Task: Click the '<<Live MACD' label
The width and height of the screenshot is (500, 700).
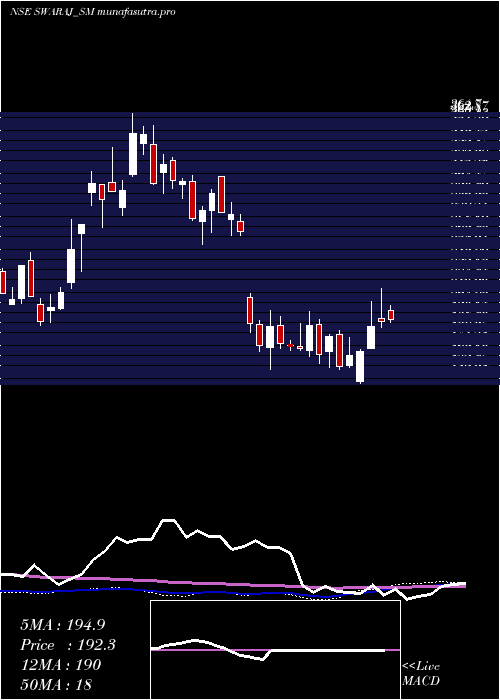Action: 421,674
